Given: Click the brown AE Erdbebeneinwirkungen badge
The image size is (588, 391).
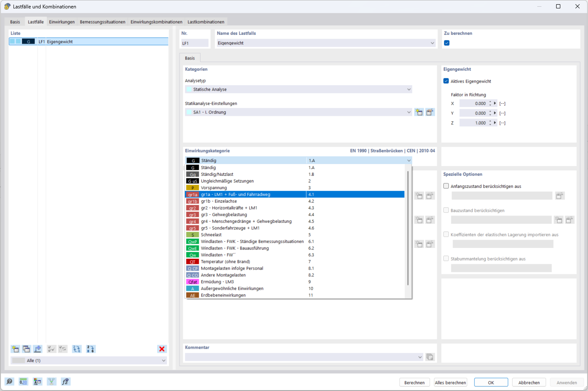Looking at the screenshot, I should (x=193, y=295).
